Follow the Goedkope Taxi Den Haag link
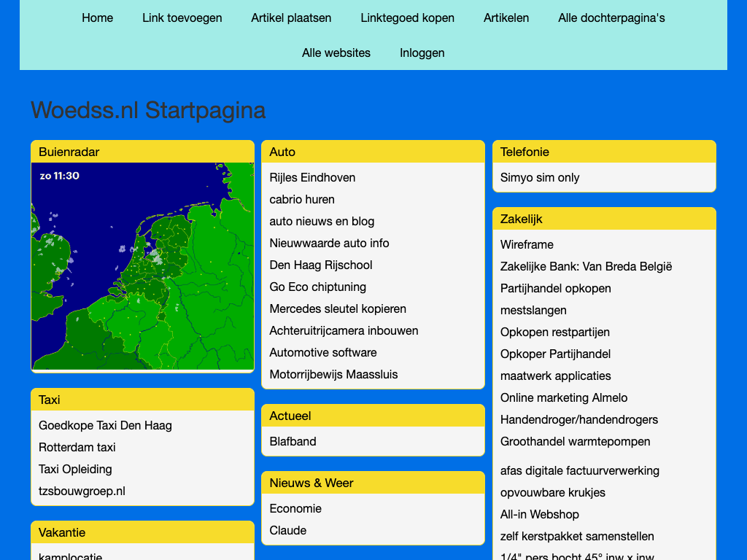This screenshot has width=747, height=560. pyautogui.click(x=105, y=425)
